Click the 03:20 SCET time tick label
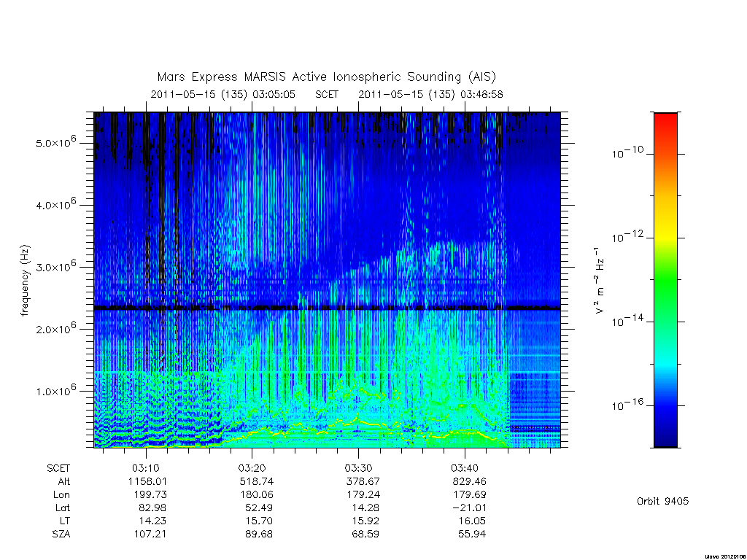This screenshot has width=747, height=560. [252, 468]
